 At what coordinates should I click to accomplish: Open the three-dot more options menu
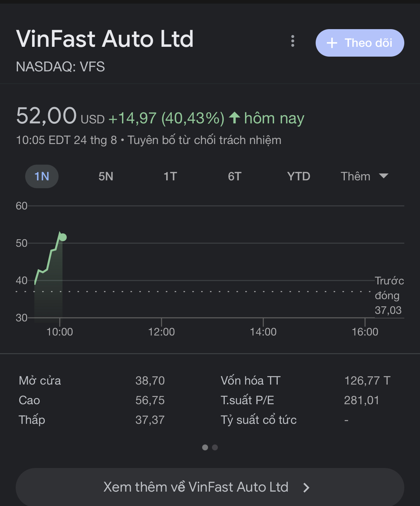(x=293, y=41)
